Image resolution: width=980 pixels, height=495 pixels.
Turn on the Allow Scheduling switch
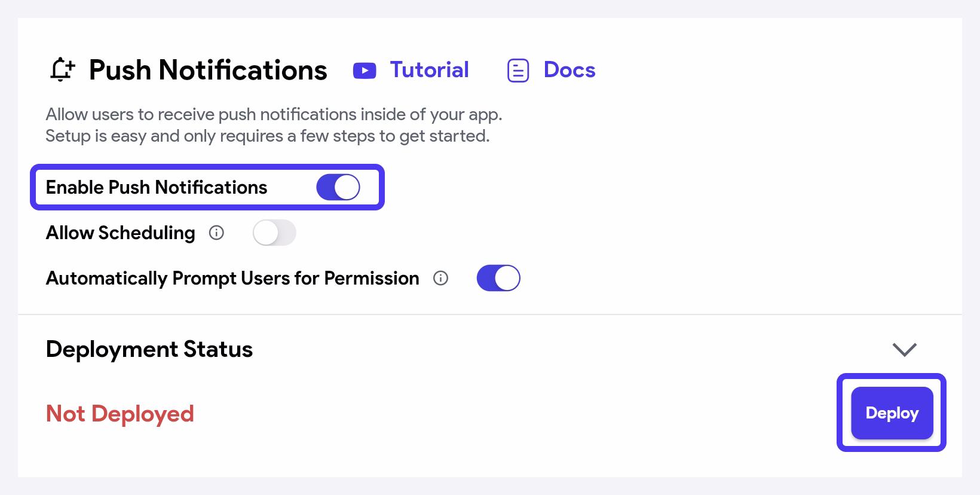click(x=274, y=233)
